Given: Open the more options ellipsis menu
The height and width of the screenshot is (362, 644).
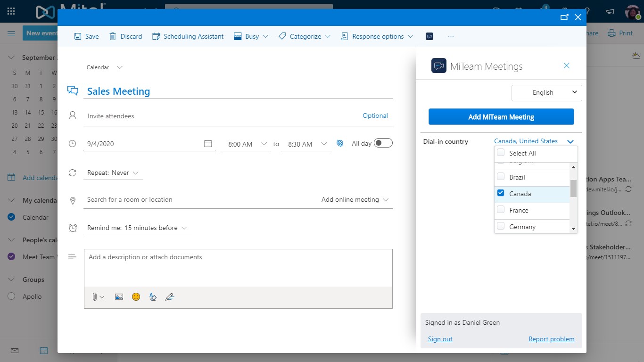Looking at the screenshot, I should (451, 36).
